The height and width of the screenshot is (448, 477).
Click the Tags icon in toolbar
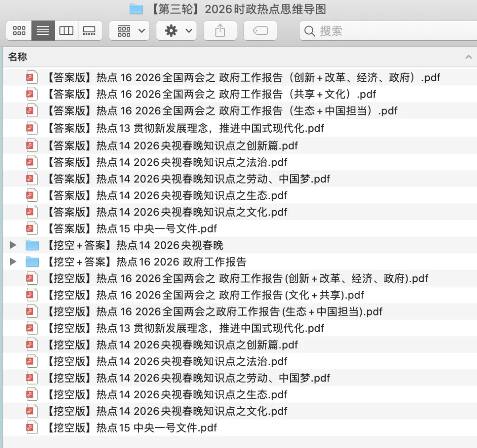[x=260, y=30]
